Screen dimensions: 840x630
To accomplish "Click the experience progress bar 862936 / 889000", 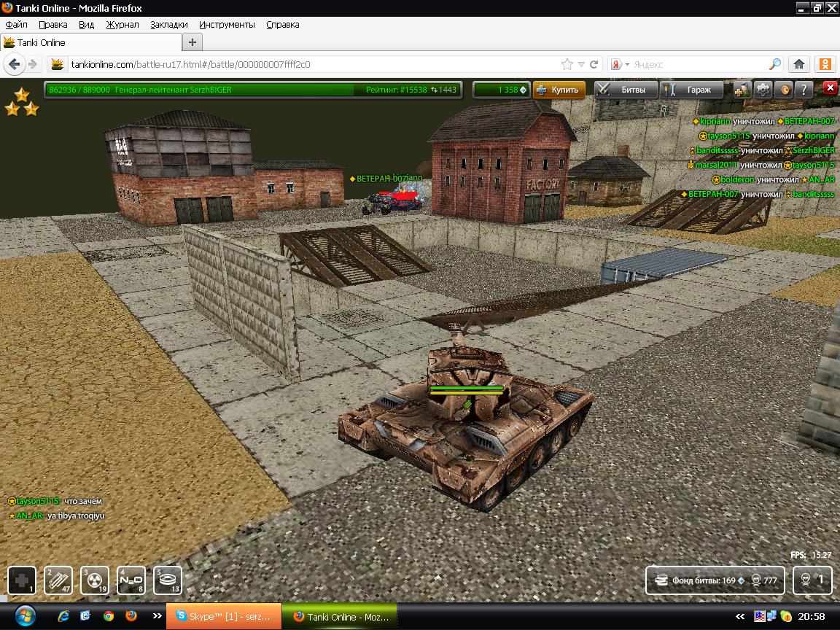I will pos(253,90).
